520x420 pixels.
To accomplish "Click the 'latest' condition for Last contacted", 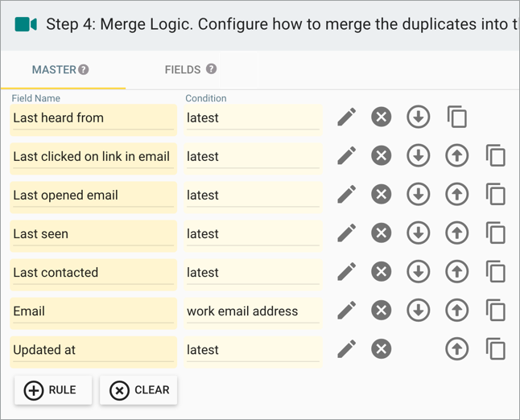I will pos(253,273).
